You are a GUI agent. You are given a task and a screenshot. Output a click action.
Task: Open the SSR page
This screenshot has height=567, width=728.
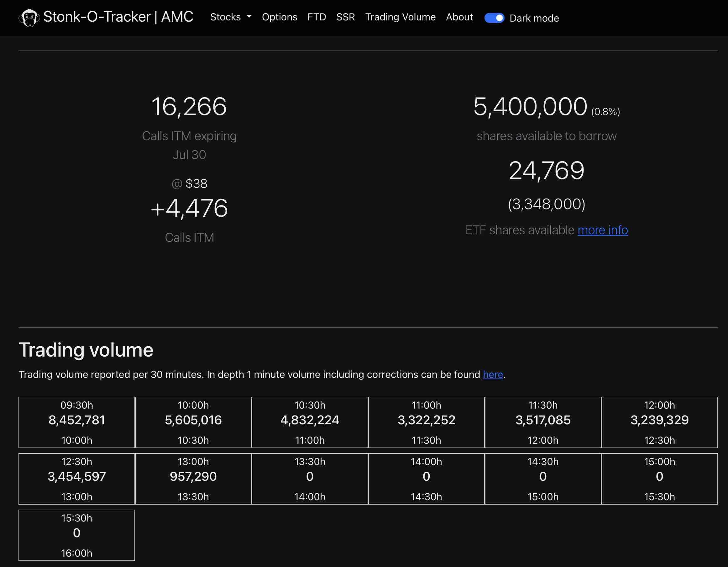[345, 17]
